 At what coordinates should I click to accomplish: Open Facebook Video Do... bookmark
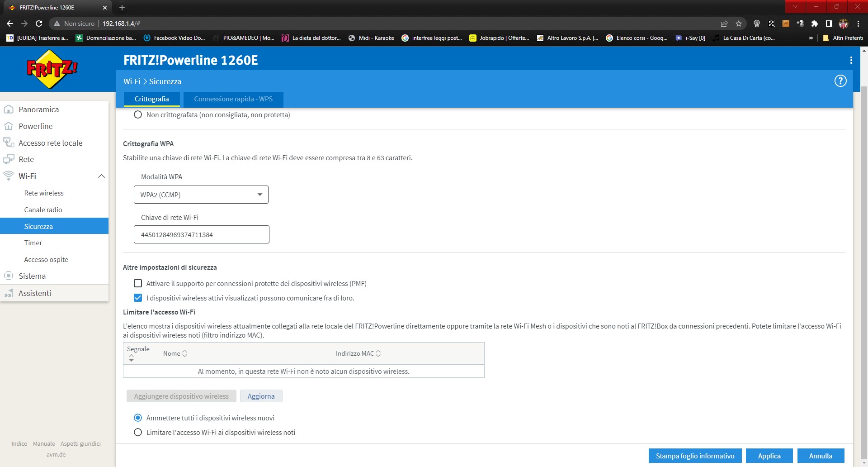coord(174,38)
